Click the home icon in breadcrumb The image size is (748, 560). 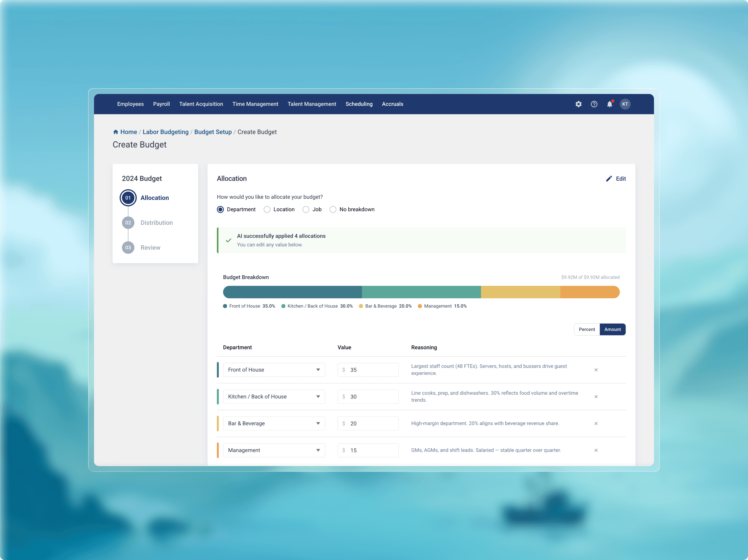click(116, 132)
